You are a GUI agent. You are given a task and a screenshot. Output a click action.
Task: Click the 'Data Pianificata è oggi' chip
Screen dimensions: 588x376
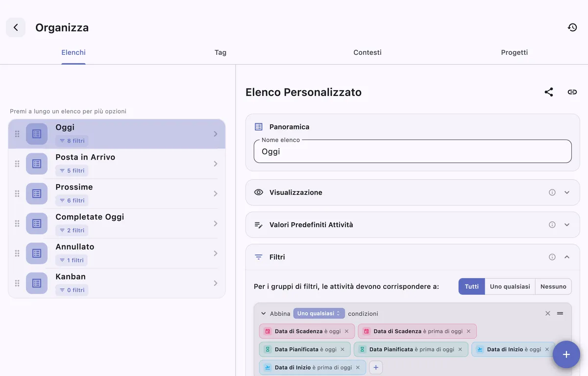pyautogui.click(x=305, y=350)
